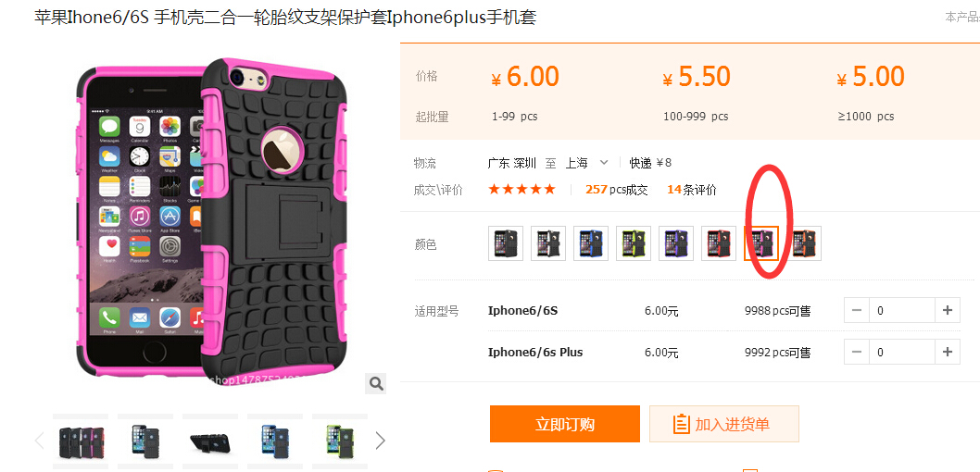Select the all-black case color swatch
980x472 pixels.
point(506,243)
